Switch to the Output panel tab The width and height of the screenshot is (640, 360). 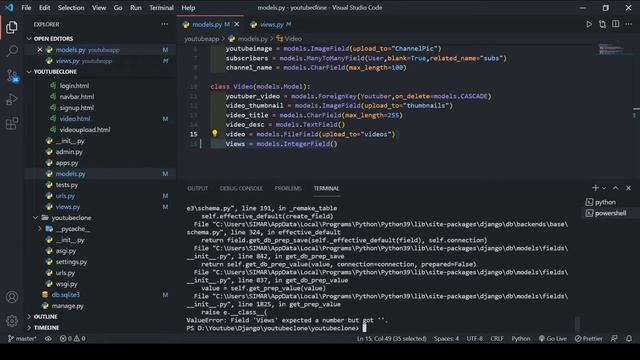point(198,188)
